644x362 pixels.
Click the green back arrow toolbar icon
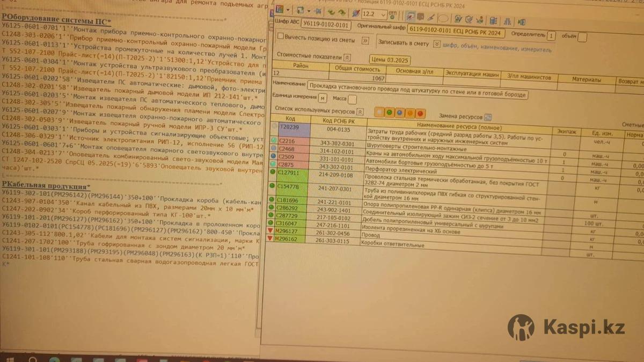pyautogui.click(x=332, y=12)
